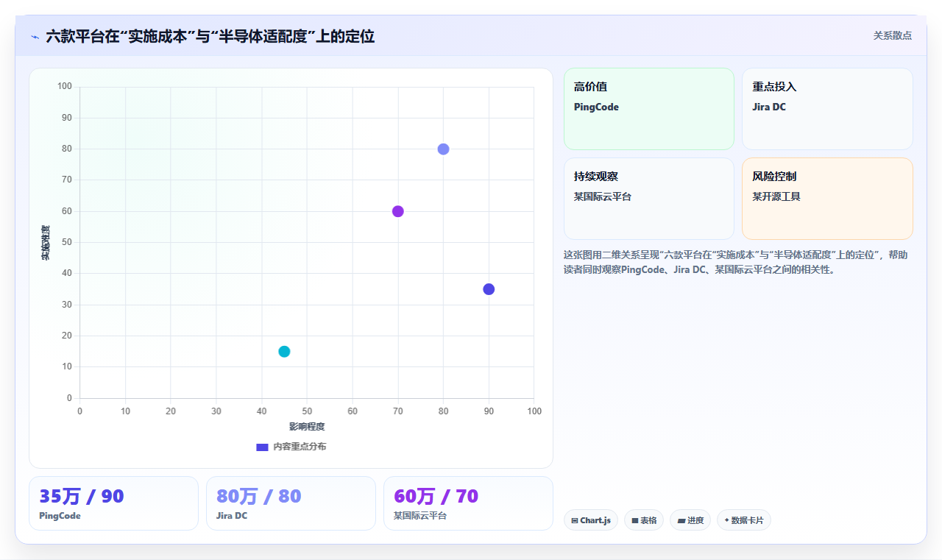Open the 高价值 PingCode quadrant card

click(x=649, y=109)
